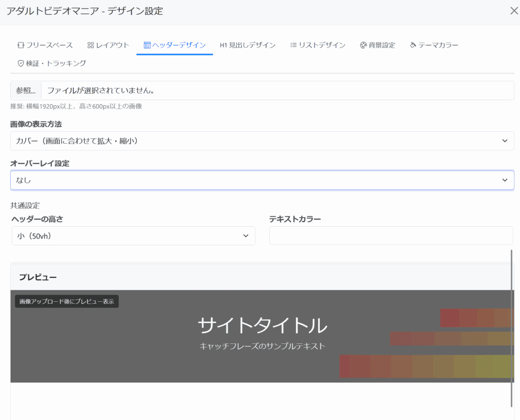The height and width of the screenshot is (420, 520).
Task: Open the 画像の表示方法 dropdown
Action: tap(262, 141)
